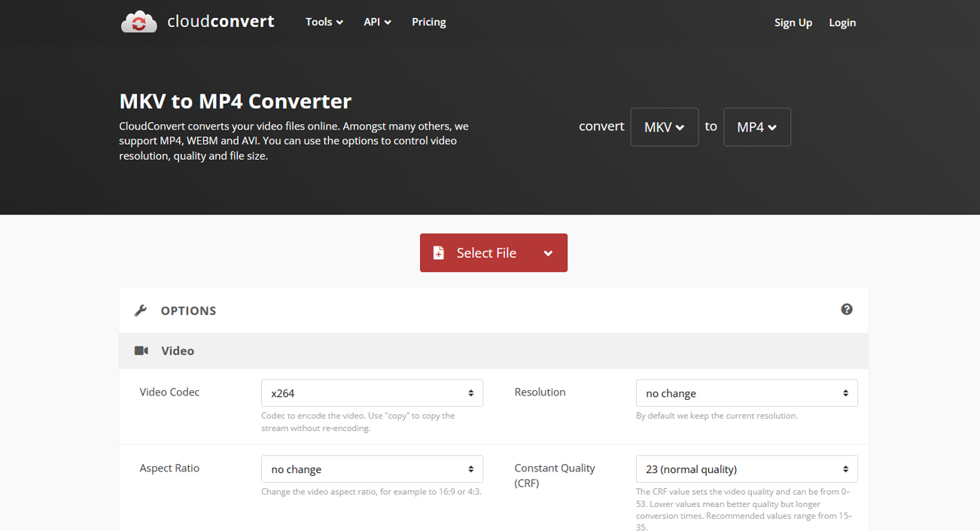
Task: Change the MKV source format dropdown
Action: [664, 127]
